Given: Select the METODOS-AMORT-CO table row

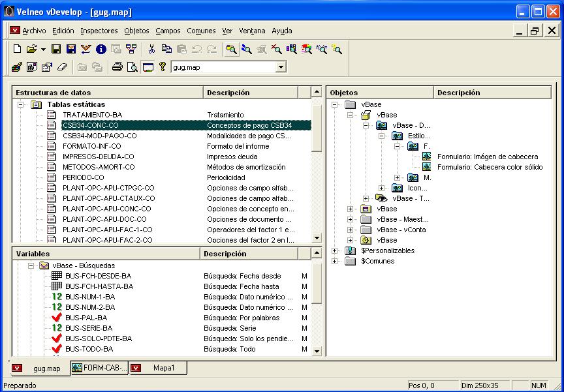Looking at the screenshot, I should pyautogui.click(x=162, y=167).
